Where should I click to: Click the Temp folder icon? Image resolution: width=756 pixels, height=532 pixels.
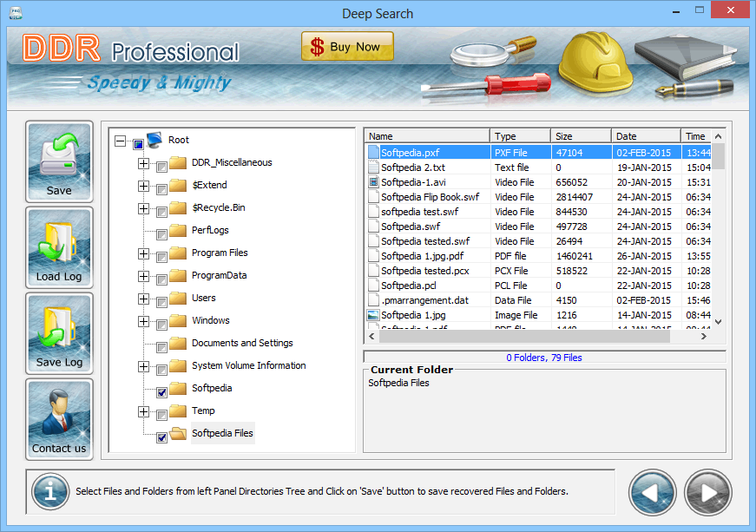click(x=178, y=410)
